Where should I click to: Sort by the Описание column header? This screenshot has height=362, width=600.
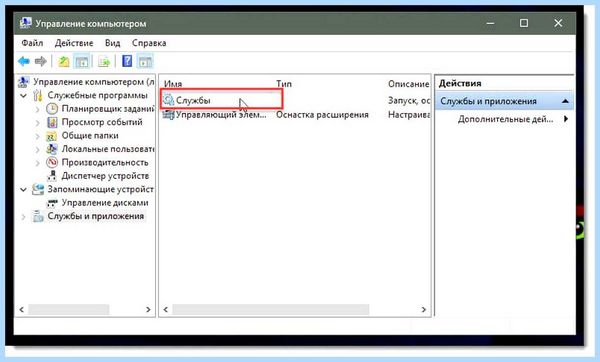408,84
